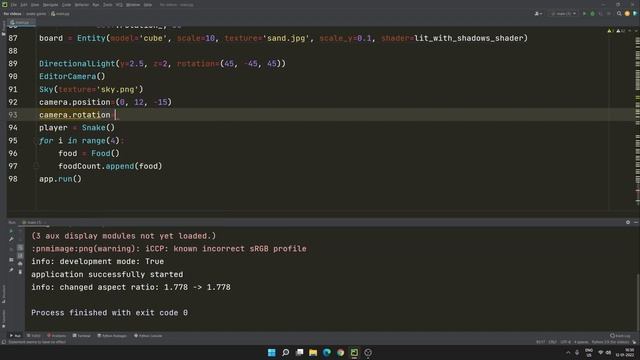This screenshot has width=640, height=360.
Task: Open Windows taskbar Search
Action: click(285, 353)
